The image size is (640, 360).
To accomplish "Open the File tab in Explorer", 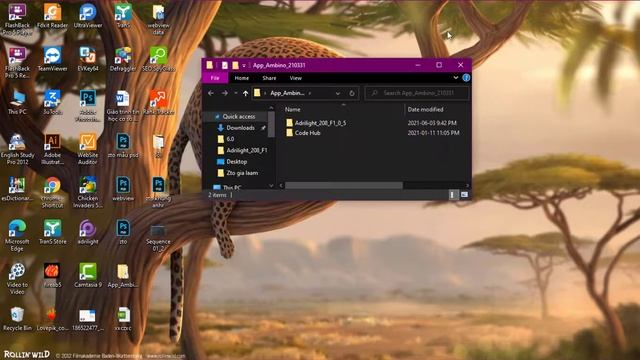I will coord(215,78).
